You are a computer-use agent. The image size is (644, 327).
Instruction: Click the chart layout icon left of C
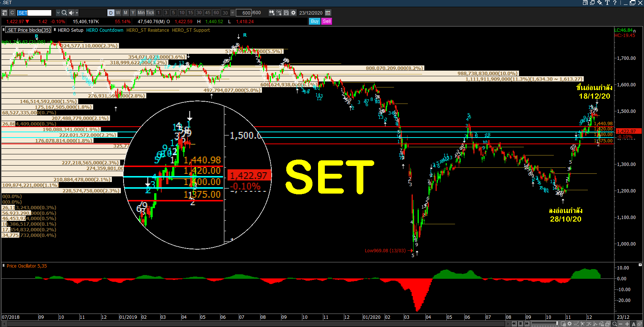[5, 13]
